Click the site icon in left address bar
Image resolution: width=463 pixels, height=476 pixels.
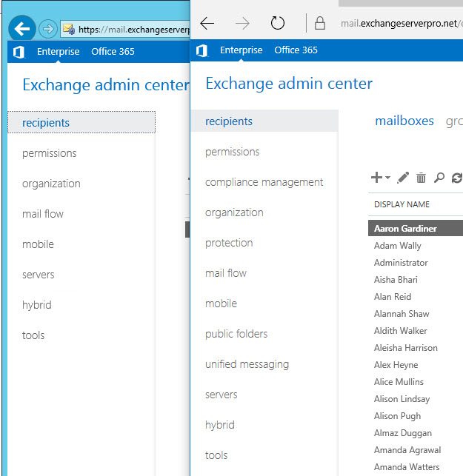(x=69, y=29)
